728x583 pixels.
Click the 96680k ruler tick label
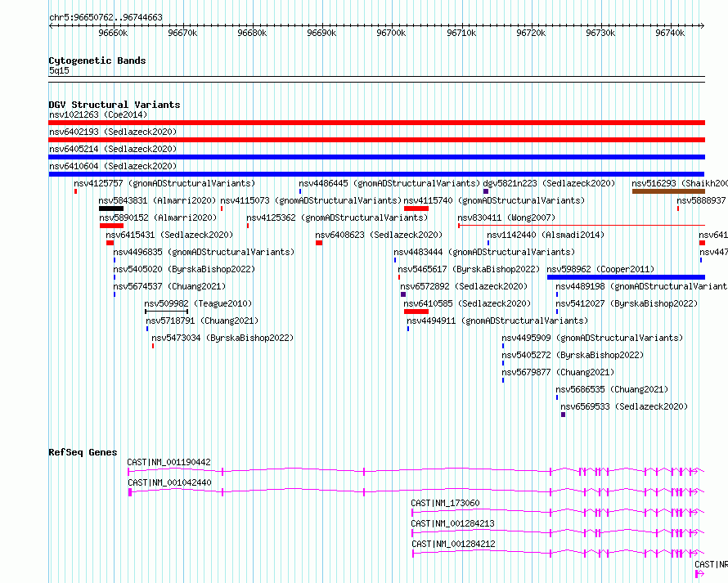tap(252, 33)
